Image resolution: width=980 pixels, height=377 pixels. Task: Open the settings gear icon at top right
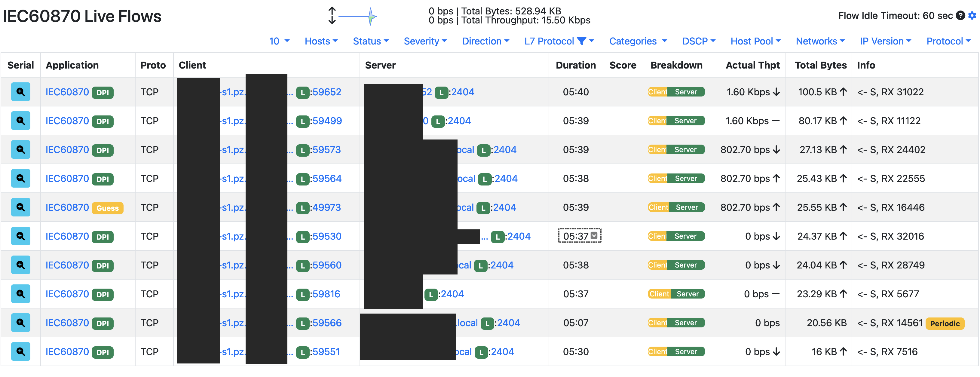point(972,16)
